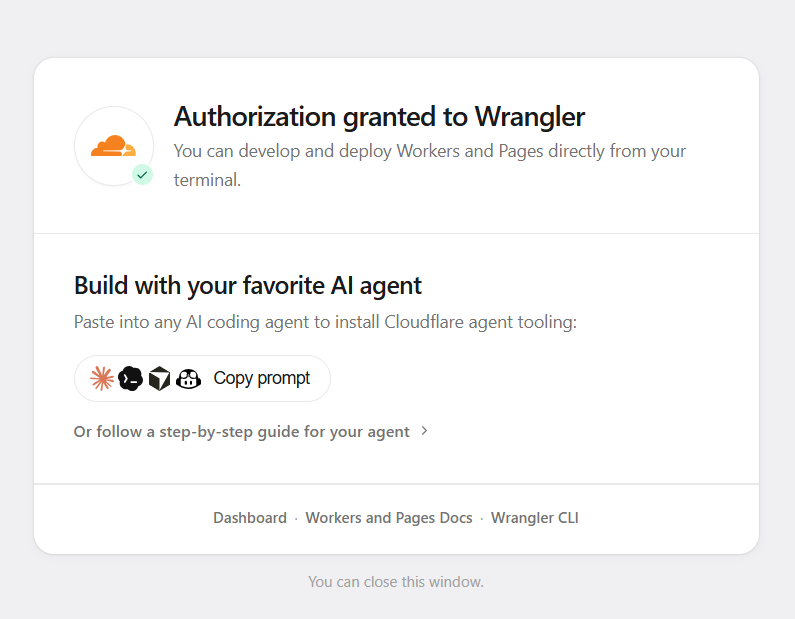The image size is (795, 619).
Task: Click the green checkmark badge
Action: point(142,175)
